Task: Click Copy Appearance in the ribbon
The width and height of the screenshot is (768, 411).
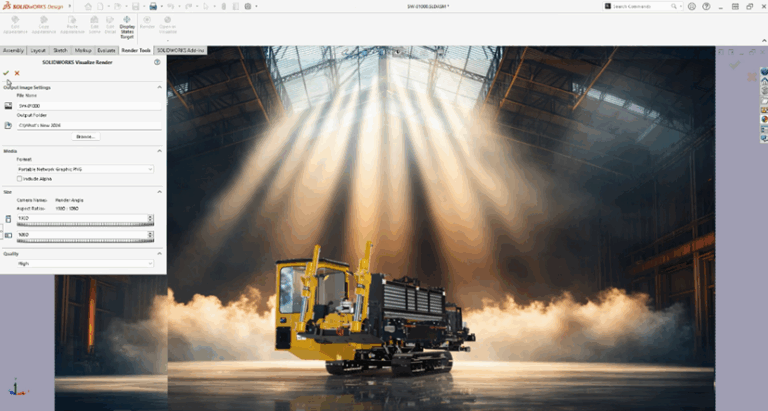Action: pyautogui.click(x=44, y=25)
